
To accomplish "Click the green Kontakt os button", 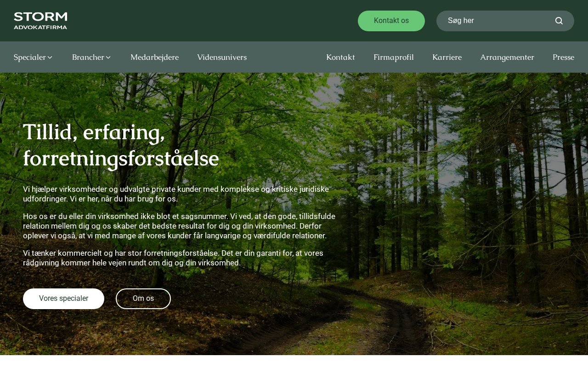I will pos(391,21).
